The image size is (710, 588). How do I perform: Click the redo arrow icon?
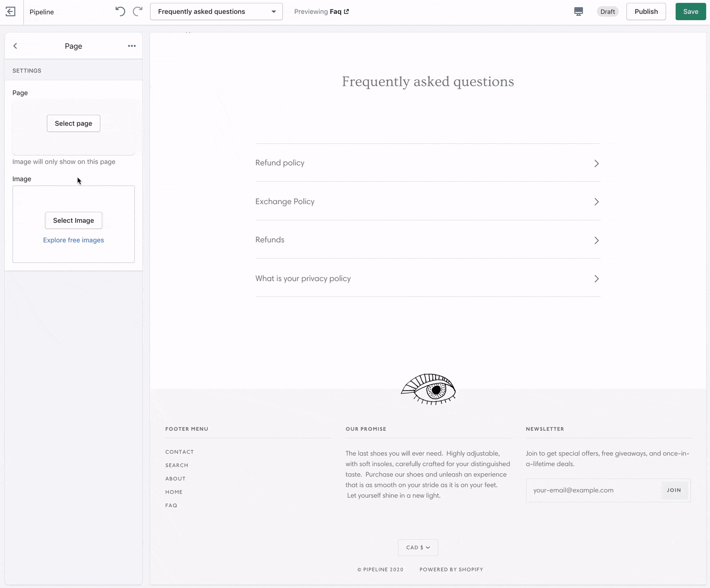pos(138,11)
